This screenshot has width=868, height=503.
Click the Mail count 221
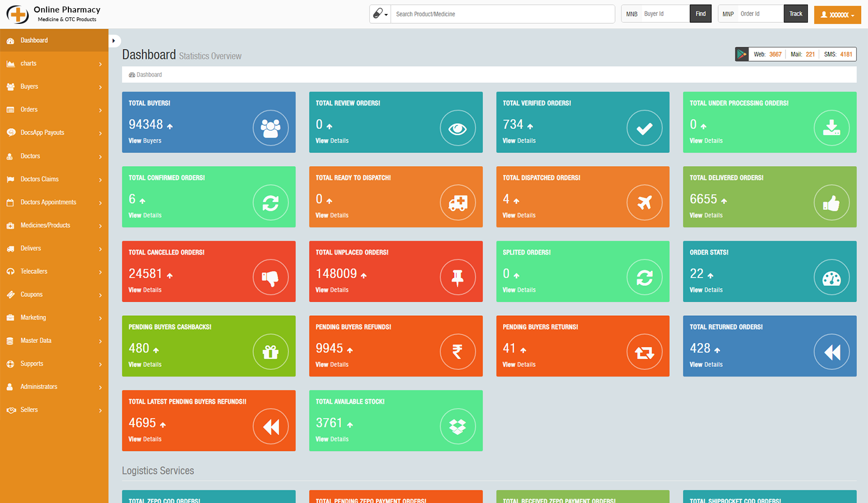pos(810,54)
